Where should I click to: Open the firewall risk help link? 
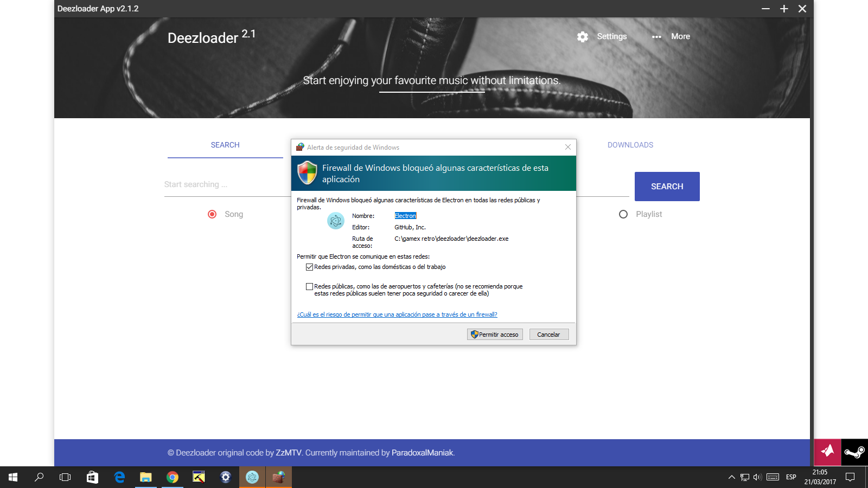397,314
